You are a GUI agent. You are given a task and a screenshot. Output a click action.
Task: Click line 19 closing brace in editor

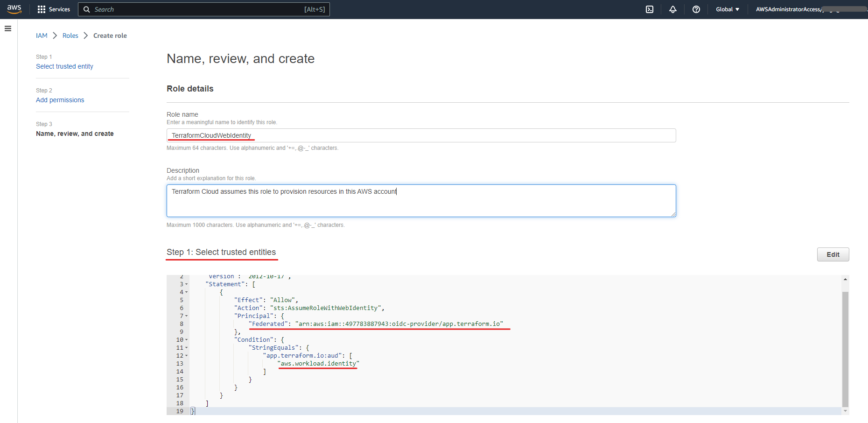point(193,411)
